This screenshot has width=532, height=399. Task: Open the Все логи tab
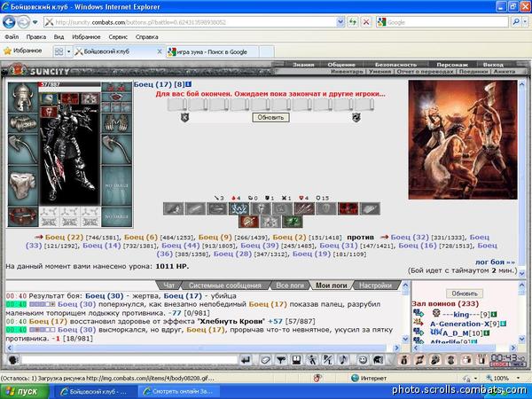(x=290, y=286)
